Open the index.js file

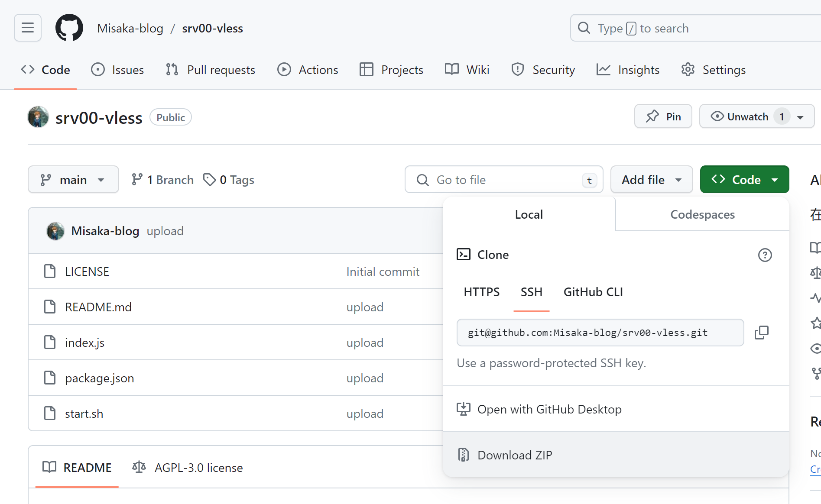tap(84, 342)
